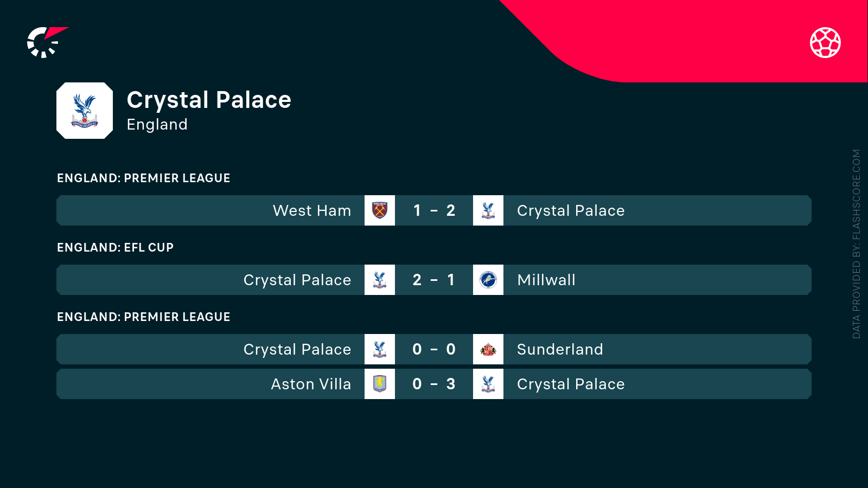Open the Millwall team name
Image resolution: width=868 pixels, height=488 pixels.
pos(546,280)
